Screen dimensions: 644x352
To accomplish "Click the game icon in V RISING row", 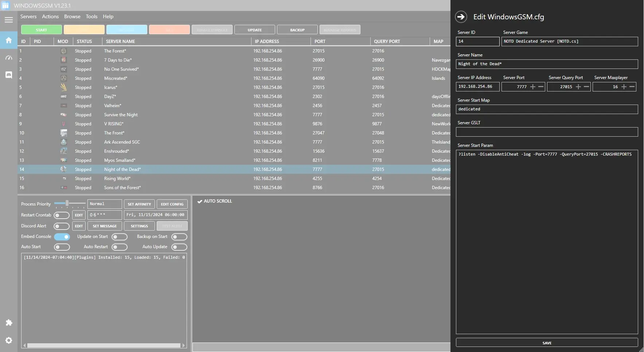I will 63,124.
